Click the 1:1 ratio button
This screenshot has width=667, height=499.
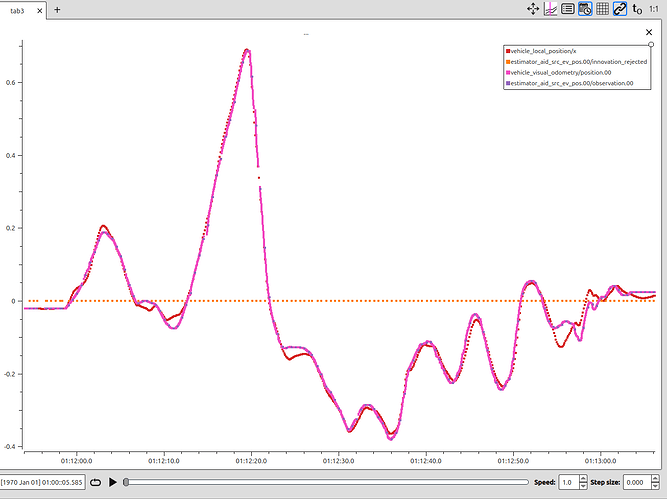click(x=654, y=9)
